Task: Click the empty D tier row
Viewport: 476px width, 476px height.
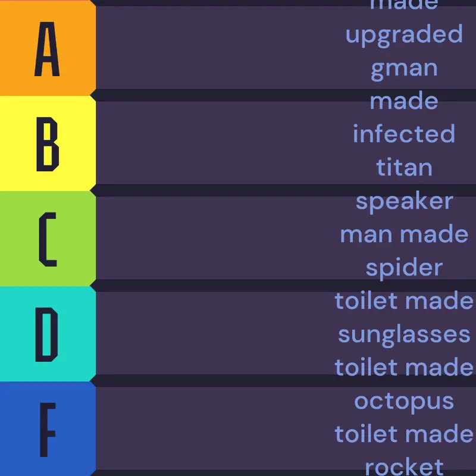Action: click(x=286, y=333)
